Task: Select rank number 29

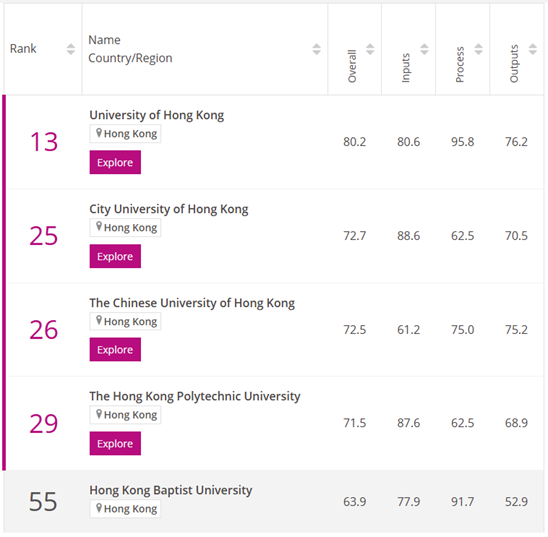Action: (x=43, y=423)
